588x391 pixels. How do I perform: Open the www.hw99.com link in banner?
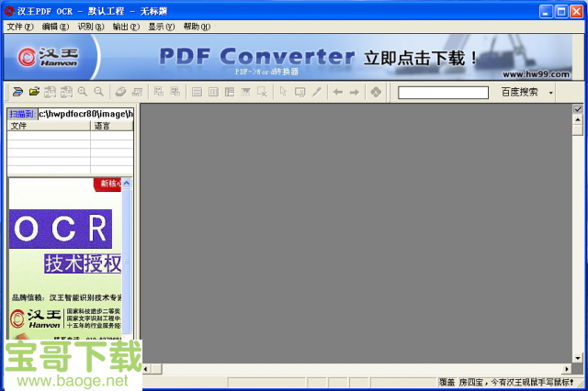[x=536, y=74]
